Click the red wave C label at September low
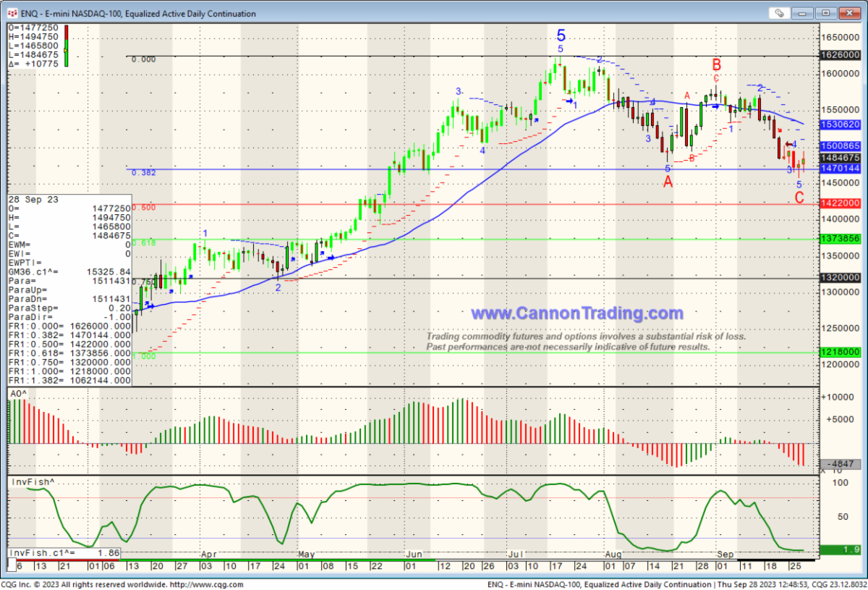Viewport: 868px width, 590px height. [x=799, y=198]
